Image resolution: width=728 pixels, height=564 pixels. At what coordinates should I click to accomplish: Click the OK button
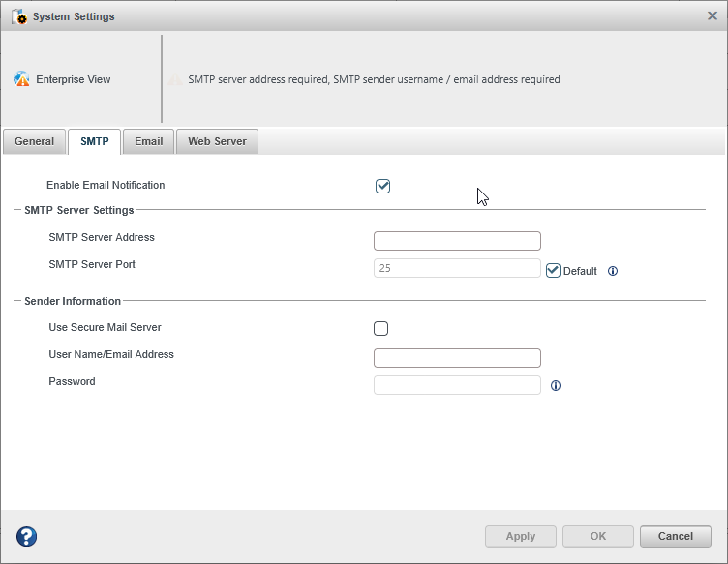click(597, 536)
